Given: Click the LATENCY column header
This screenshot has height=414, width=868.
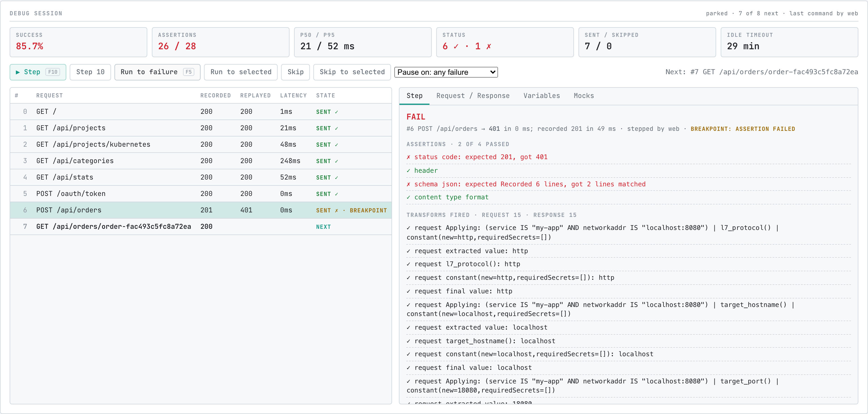Looking at the screenshot, I should point(293,96).
